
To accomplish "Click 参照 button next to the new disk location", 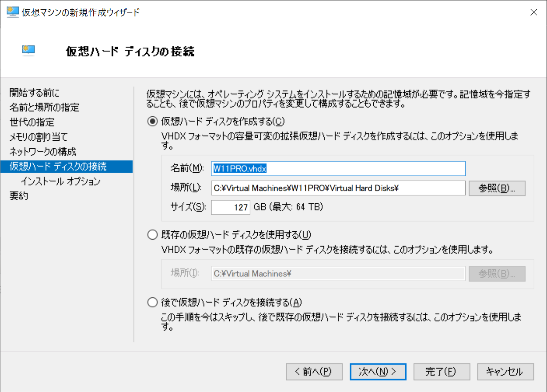I will click(497, 188).
